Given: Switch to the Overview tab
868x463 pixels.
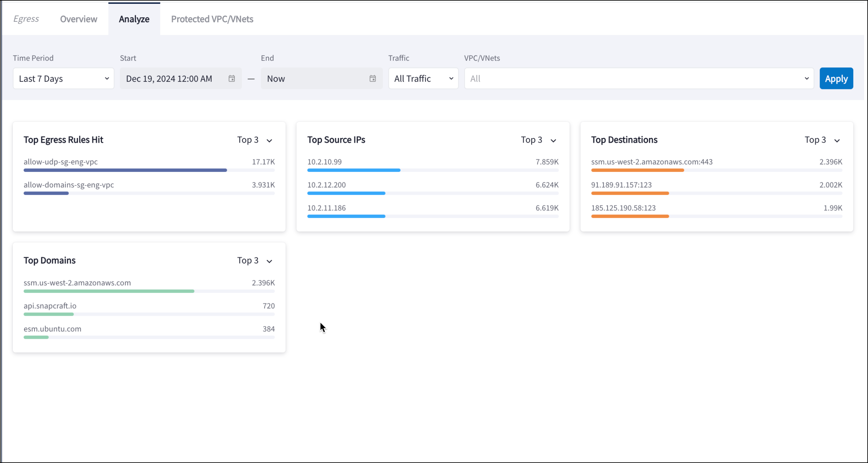Looking at the screenshot, I should pos(78,19).
